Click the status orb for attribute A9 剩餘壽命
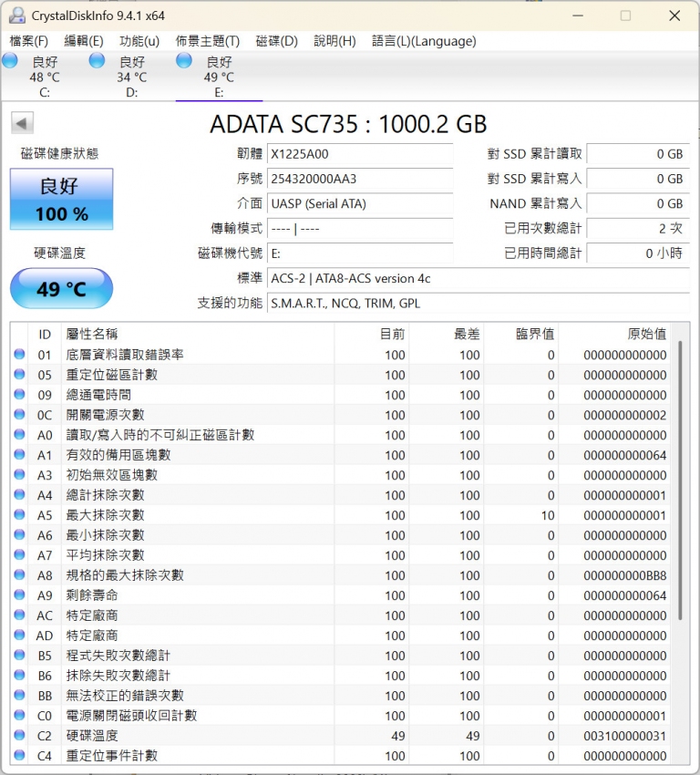700x775 pixels. tap(19, 595)
